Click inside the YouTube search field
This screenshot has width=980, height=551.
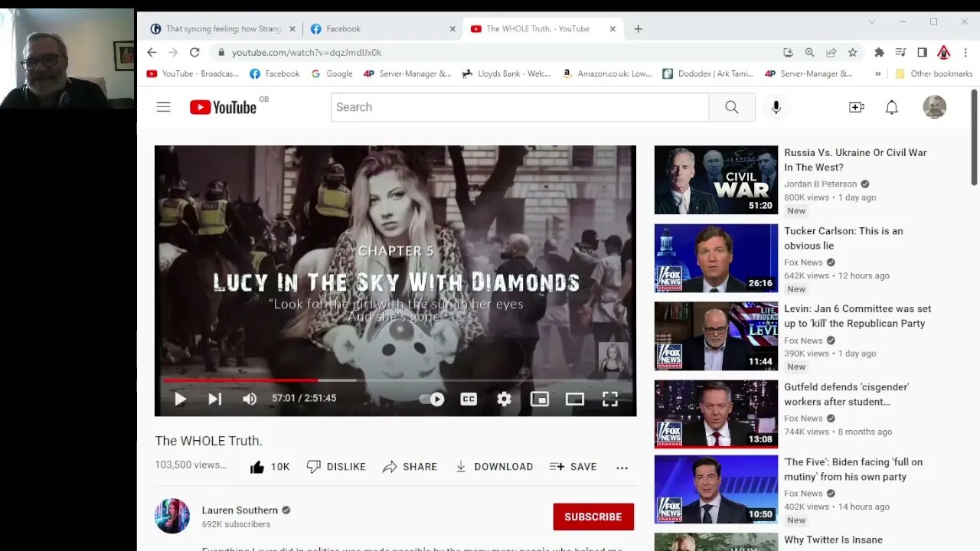(520, 107)
